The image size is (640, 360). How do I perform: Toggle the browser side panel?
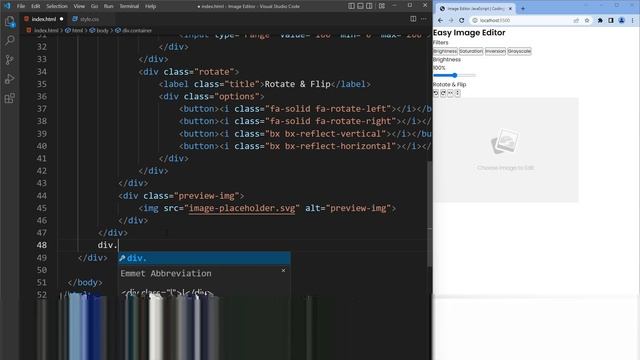[611, 20]
